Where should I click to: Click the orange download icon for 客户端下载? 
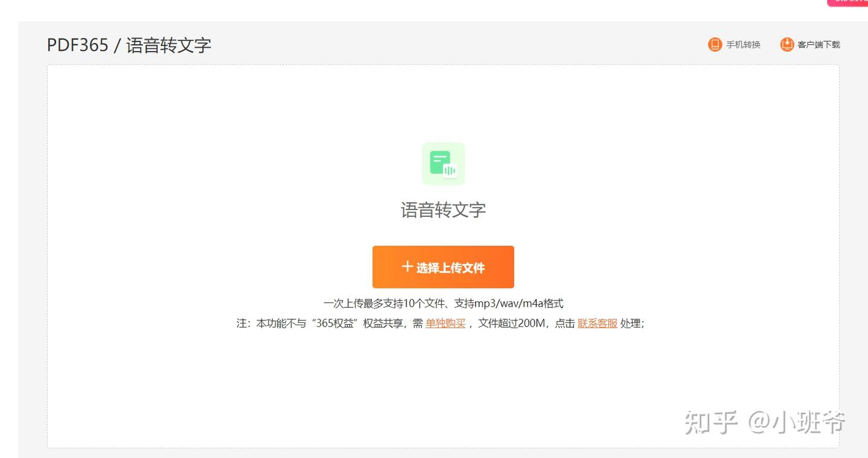(787, 45)
